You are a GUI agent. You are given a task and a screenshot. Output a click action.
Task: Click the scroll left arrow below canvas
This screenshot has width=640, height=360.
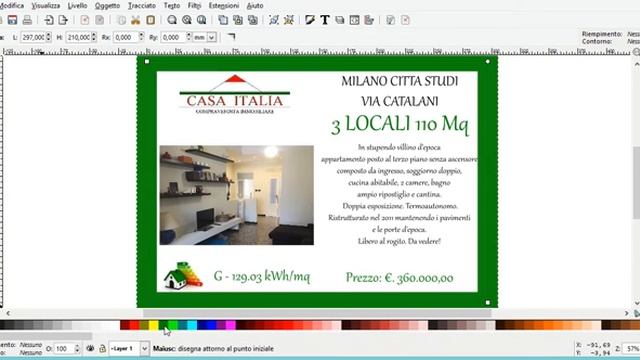pyautogui.click(x=8, y=313)
